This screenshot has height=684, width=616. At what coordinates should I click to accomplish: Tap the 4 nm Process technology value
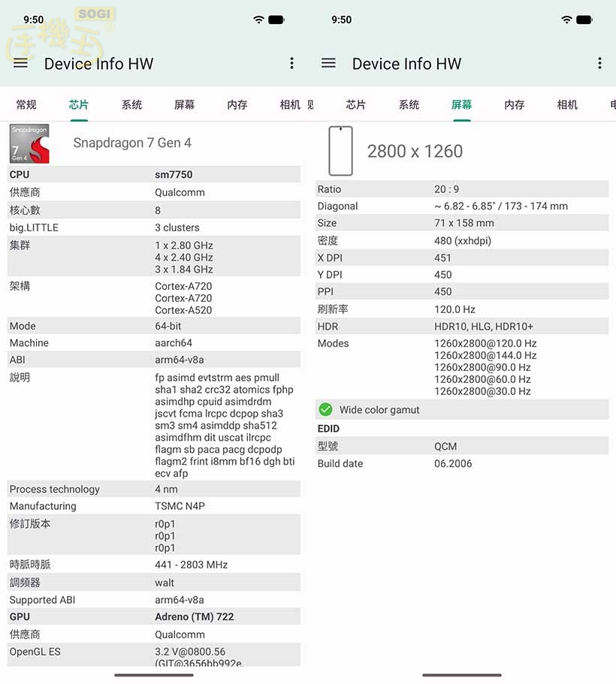click(166, 489)
